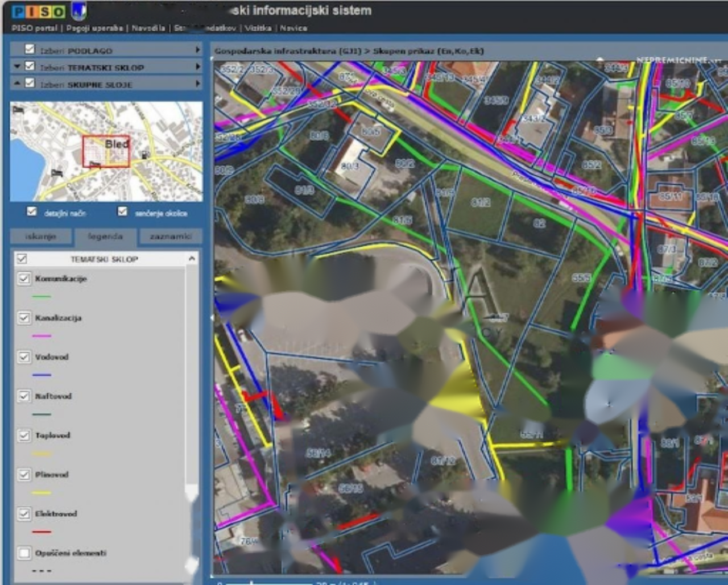
Task: Disable the senčenje okolice checkbox
Action: pyautogui.click(x=122, y=211)
